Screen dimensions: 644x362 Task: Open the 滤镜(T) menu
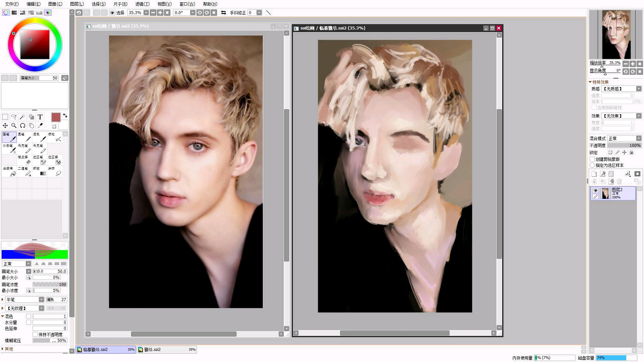142,4
